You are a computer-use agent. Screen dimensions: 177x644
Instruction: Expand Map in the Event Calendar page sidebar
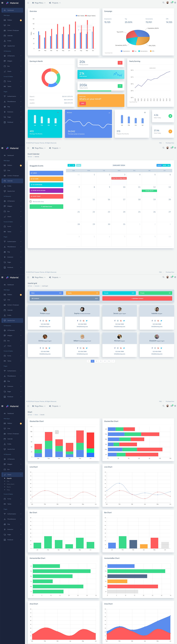[x=13, y=252]
